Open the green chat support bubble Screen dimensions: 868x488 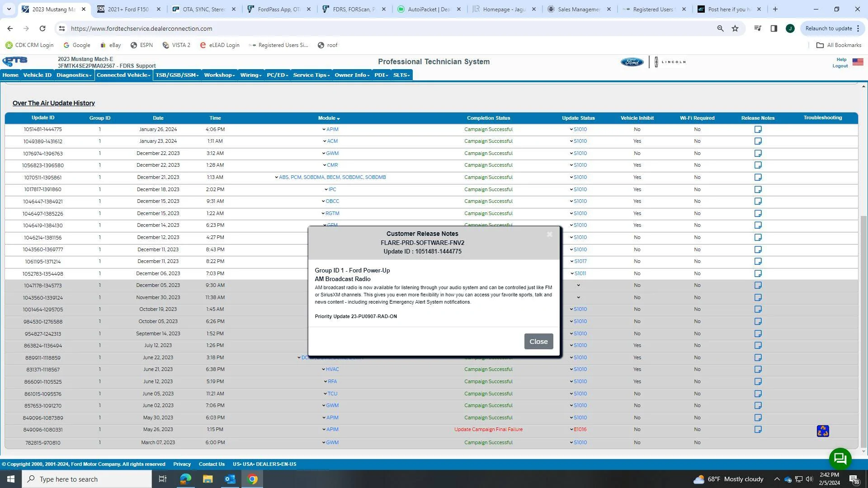tap(840, 459)
